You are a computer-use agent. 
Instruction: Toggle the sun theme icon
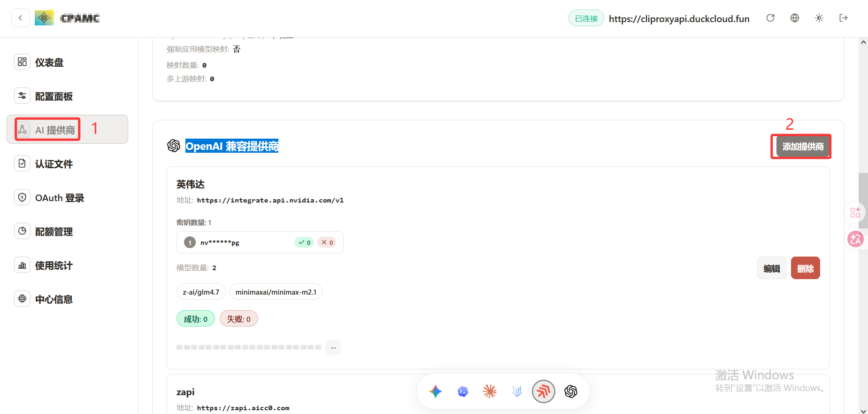[819, 18]
